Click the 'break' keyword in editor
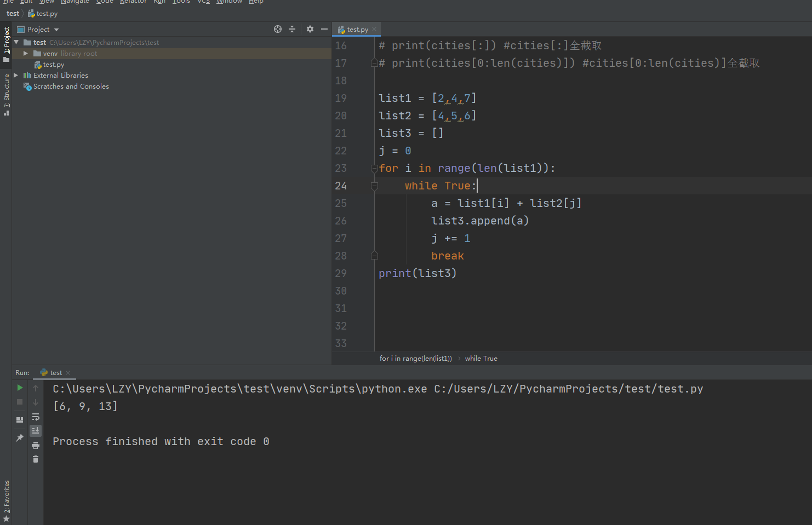Image resolution: width=812 pixels, height=525 pixels. [x=448, y=256]
